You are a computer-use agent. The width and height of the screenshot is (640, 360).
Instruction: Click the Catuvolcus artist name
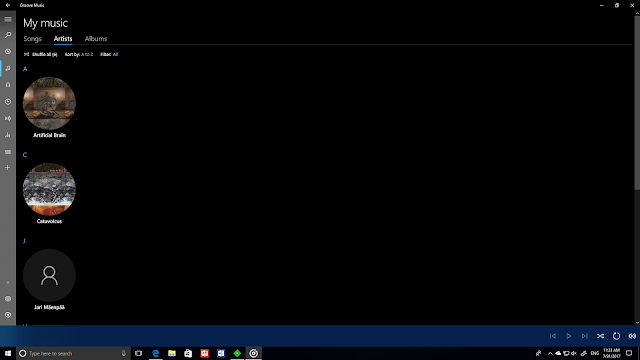click(49, 221)
